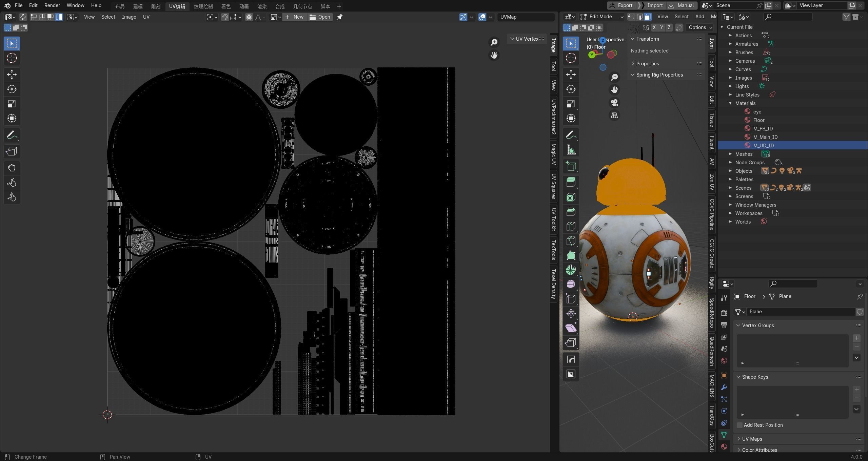
Task: Click the Manual button in top bar
Action: [x=682, y=5]
